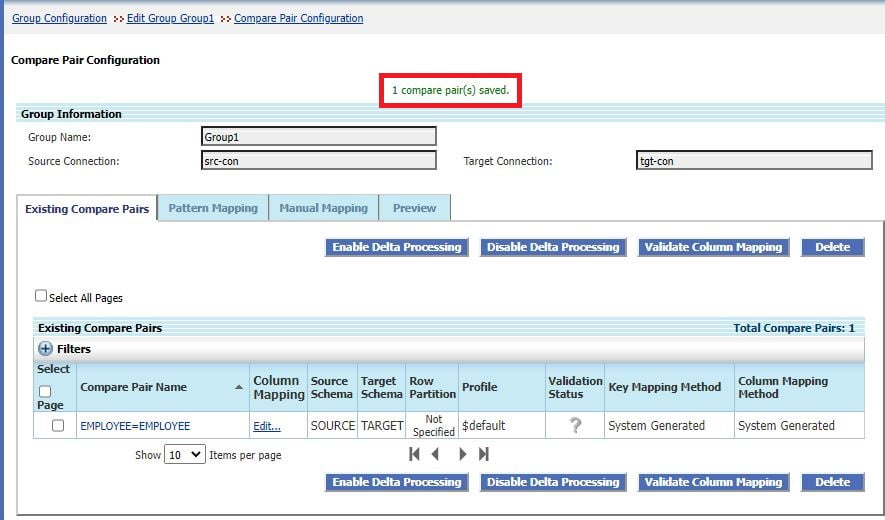885x520 pixels.
Task: Open the items per page dropdown
Action: [185, 455]
